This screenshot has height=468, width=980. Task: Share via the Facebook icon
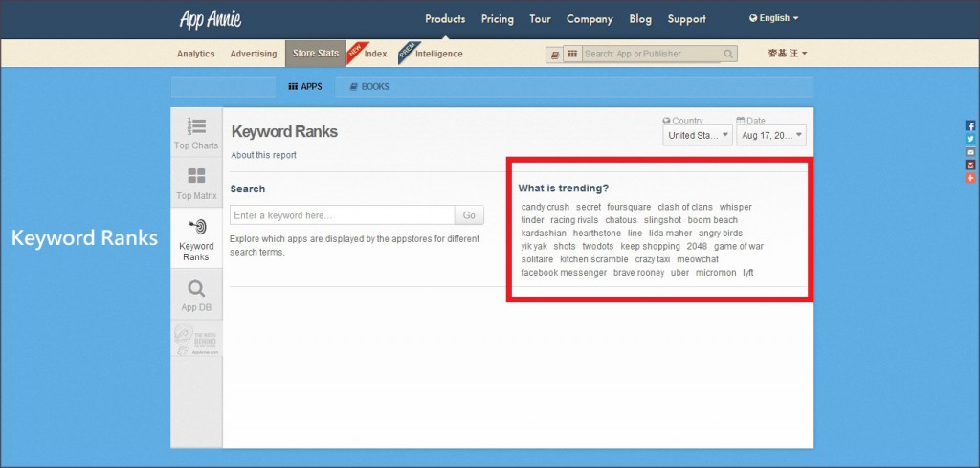pos(970,125)
